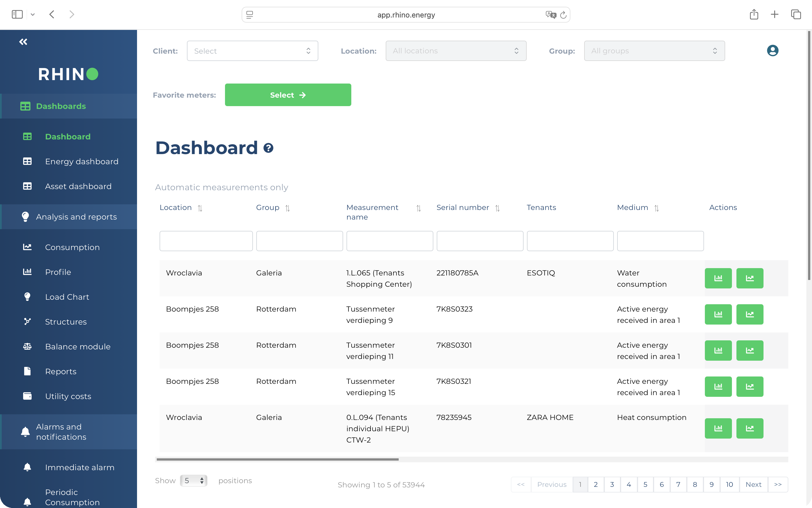Go to results page 7
The height and width of the screenshot is (508, 812).
(x=678, y=485)
